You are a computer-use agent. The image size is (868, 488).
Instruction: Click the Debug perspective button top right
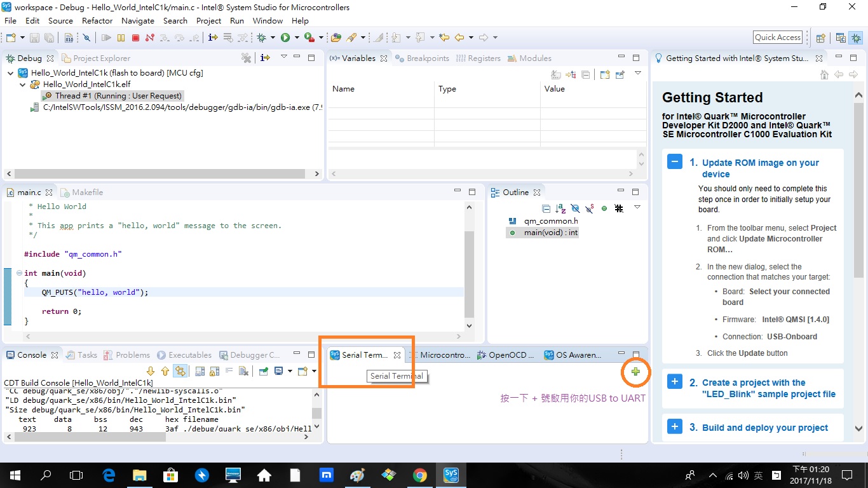[856, 37]
